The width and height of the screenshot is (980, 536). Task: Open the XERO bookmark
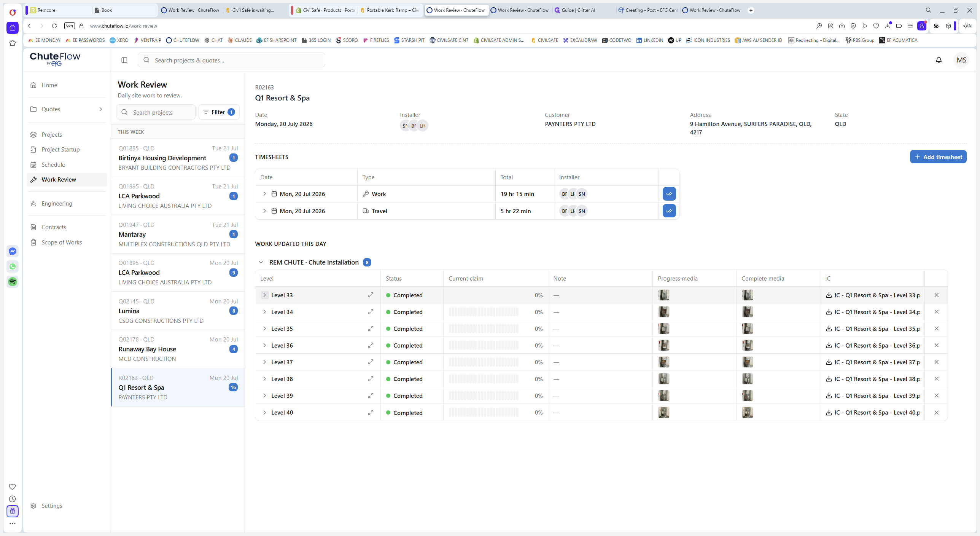[119, 40]
